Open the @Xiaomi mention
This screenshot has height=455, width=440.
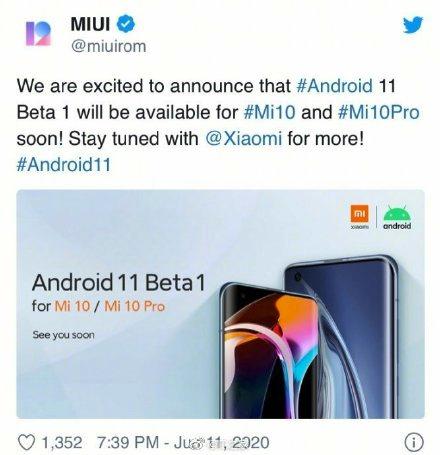(x=244, y=138)
